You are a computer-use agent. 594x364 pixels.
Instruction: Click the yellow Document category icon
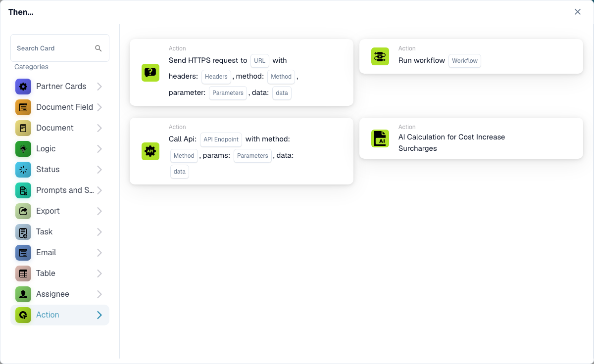(23, 128)
